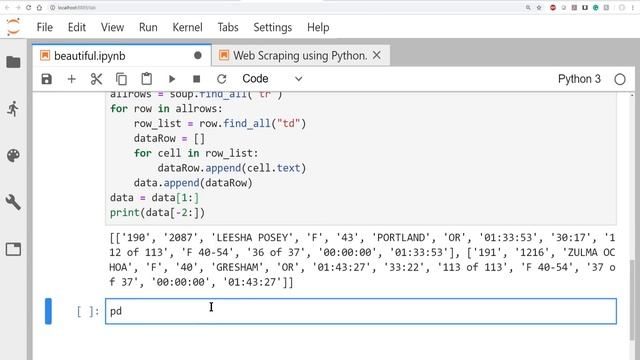Insert a new cell with the plus icon
640x360 pixels.
(x=71, y=79)
